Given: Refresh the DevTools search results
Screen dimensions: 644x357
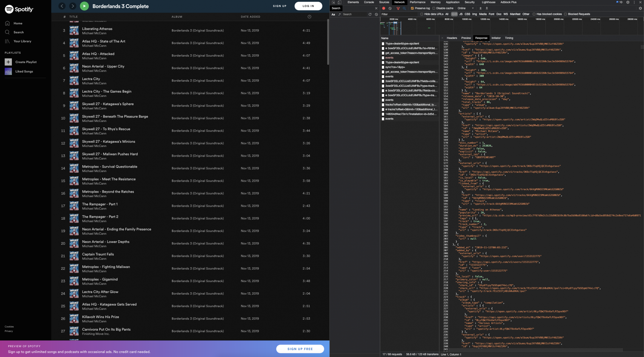Looking at the screenshot, I should [370, 14].
